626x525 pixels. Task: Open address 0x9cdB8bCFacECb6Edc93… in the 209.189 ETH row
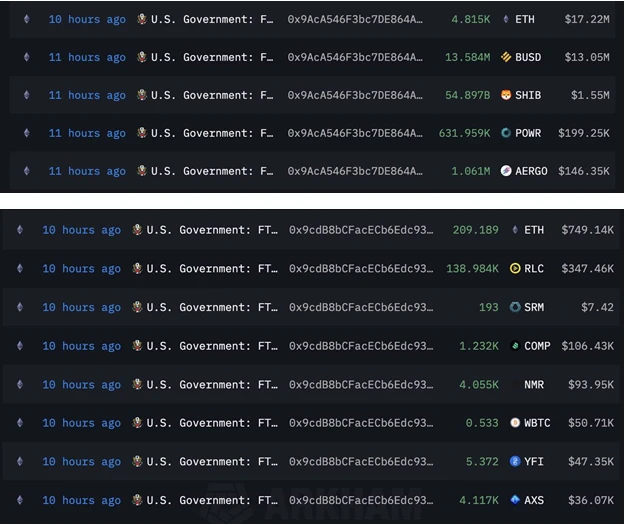point(361,230)
